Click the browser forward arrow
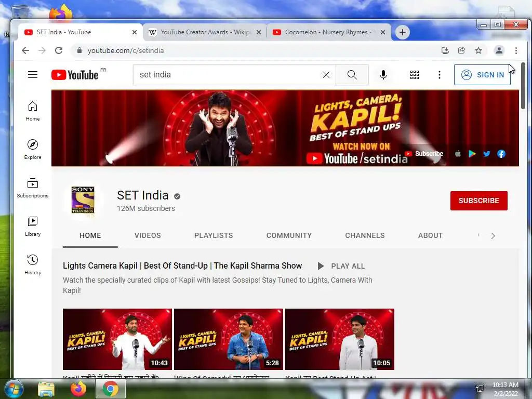Screen dimensions: 532x399 coord(42,50)
